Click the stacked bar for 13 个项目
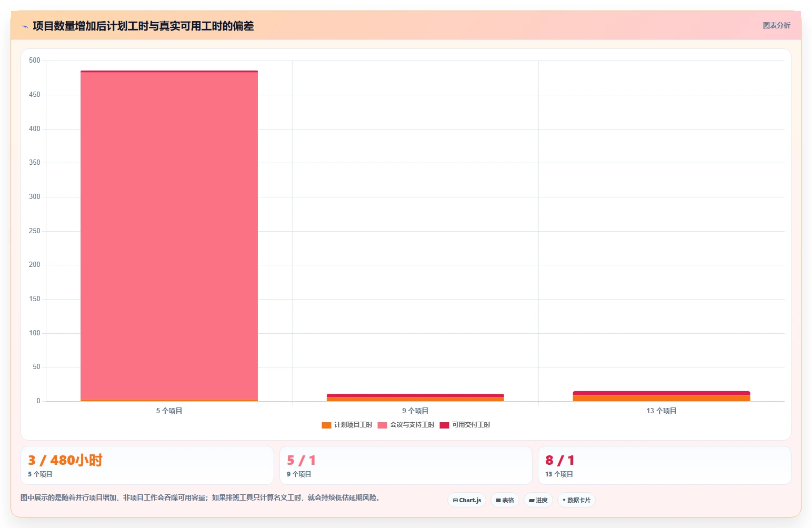 coord(661,396)
